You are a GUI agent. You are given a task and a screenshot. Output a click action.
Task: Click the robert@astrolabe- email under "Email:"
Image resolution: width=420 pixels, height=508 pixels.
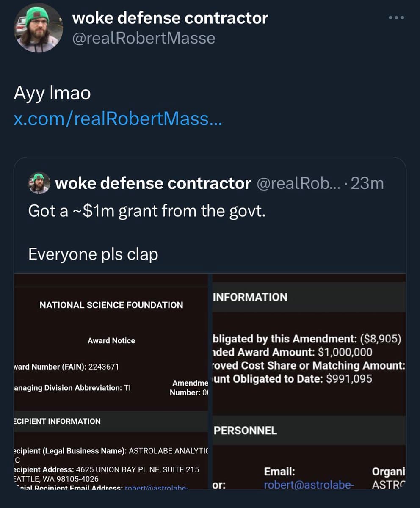coord(308,485)
